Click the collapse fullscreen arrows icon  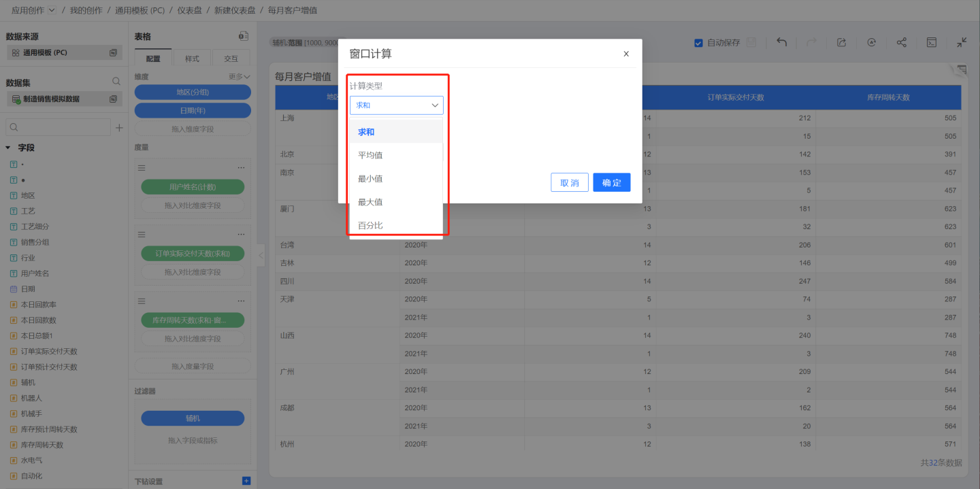click(x=962, y=42)
